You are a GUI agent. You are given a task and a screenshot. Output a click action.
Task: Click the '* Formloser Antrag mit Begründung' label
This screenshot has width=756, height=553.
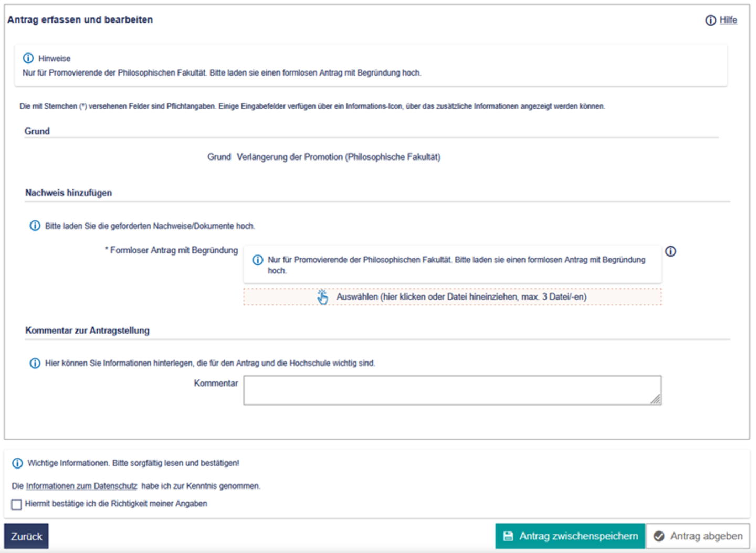171,250
